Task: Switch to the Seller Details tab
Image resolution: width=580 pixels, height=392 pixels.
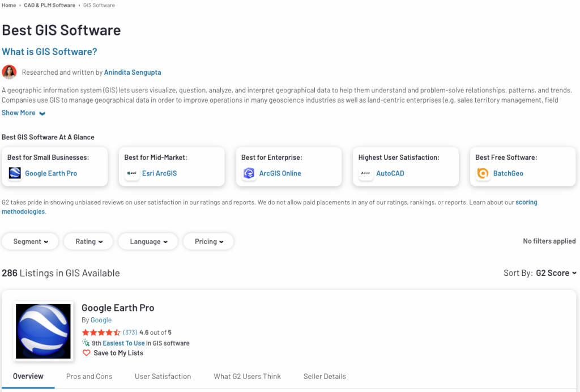Action: click(325, 377)
